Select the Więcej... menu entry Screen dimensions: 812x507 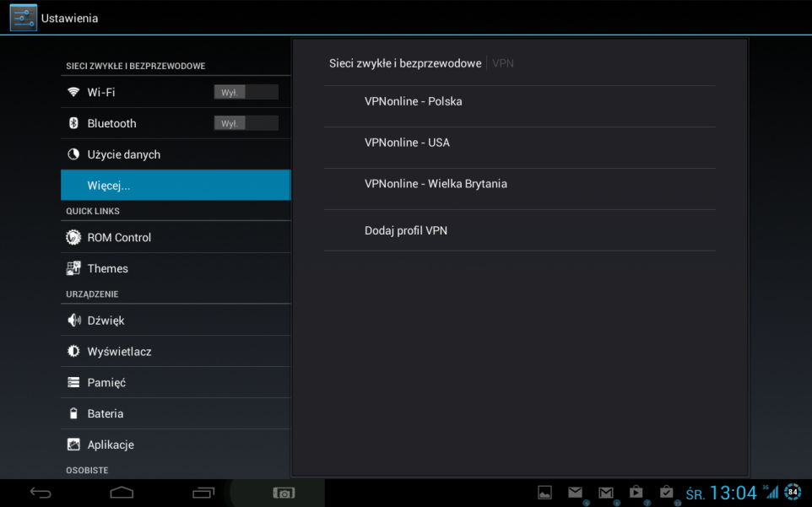click(176, 186)
